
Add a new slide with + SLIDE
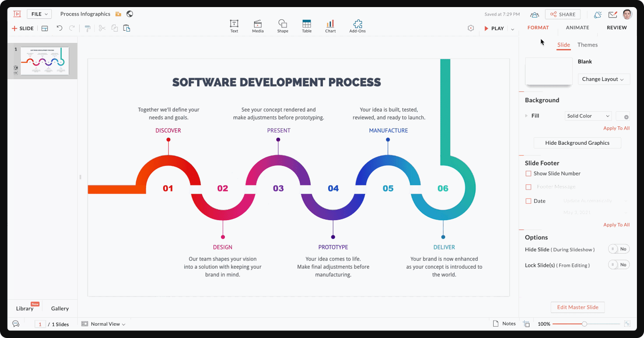pyautogui.click(x=23, y=28)
